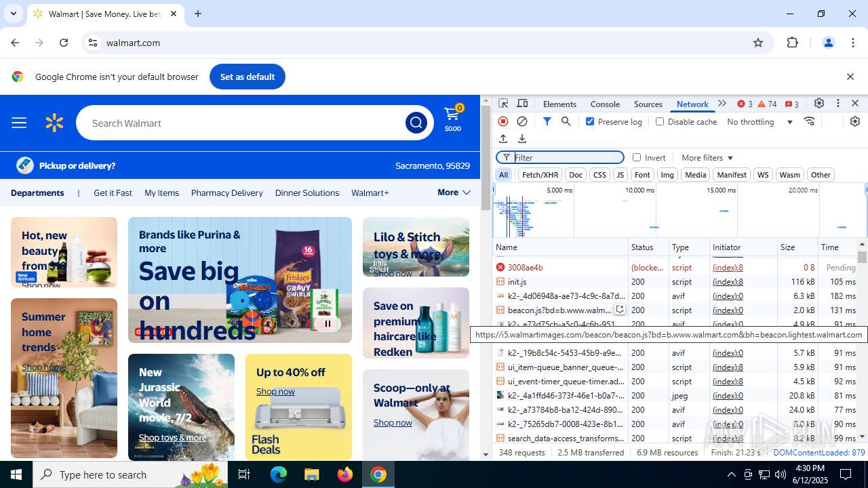Bookmark this page with the star icon
This screenshot has width=868, height=488.
pos(758,43)
